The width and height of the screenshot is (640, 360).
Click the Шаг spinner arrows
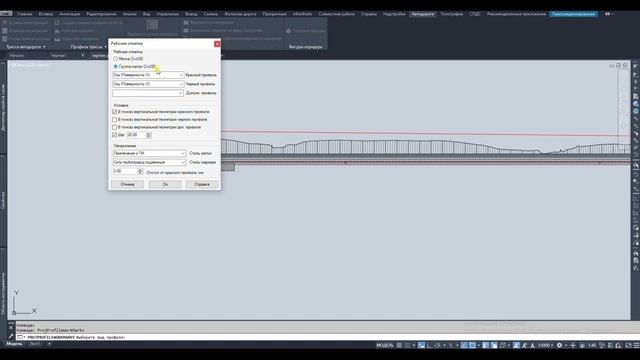[149, 135]
